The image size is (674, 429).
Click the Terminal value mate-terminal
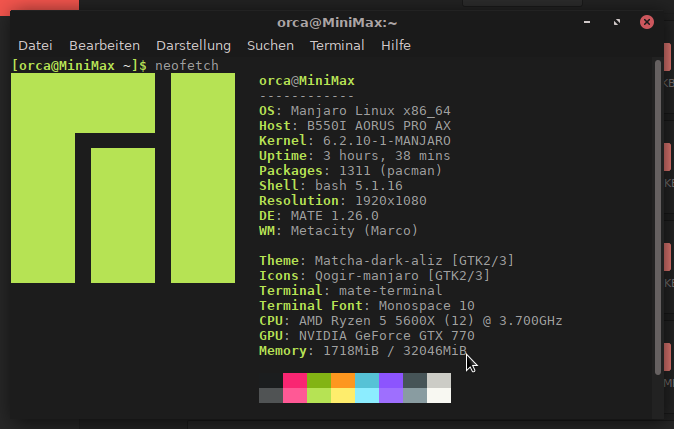390,291
